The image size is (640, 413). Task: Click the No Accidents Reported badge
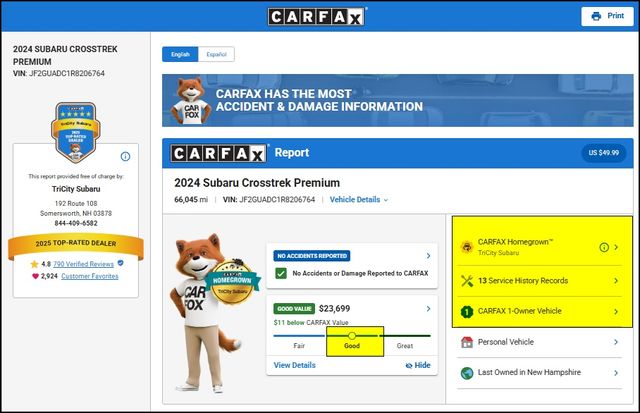coord(312,256)
